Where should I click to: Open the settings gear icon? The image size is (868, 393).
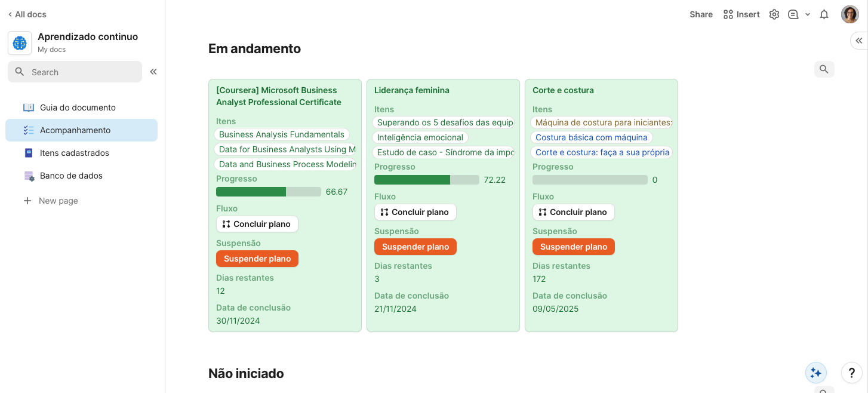pos(774,14)
